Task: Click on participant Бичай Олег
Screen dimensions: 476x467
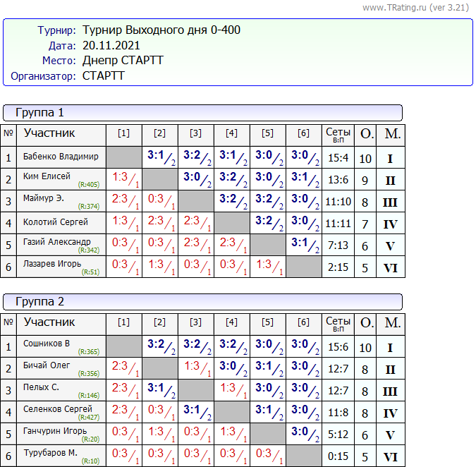Action: 47,365
